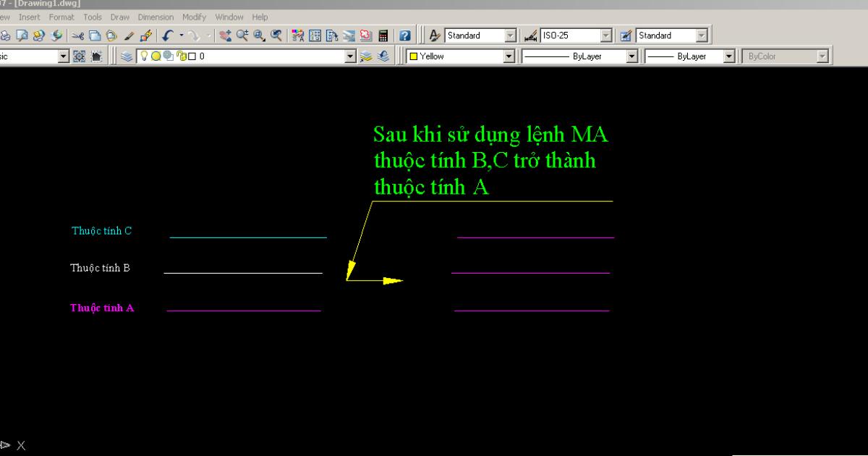The image size is (868, 456).
Task: Select the magenta 'Thuộc tính A' text
Action: coord(102,308)
